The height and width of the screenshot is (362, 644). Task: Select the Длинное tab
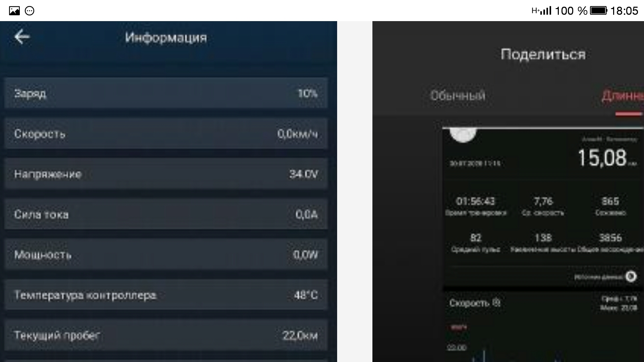[x=623, y=96]
